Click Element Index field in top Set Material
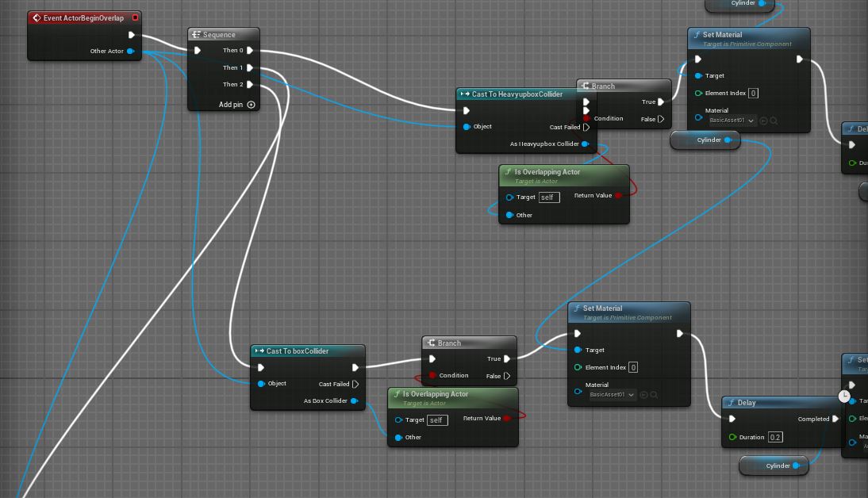 [753, 93]
